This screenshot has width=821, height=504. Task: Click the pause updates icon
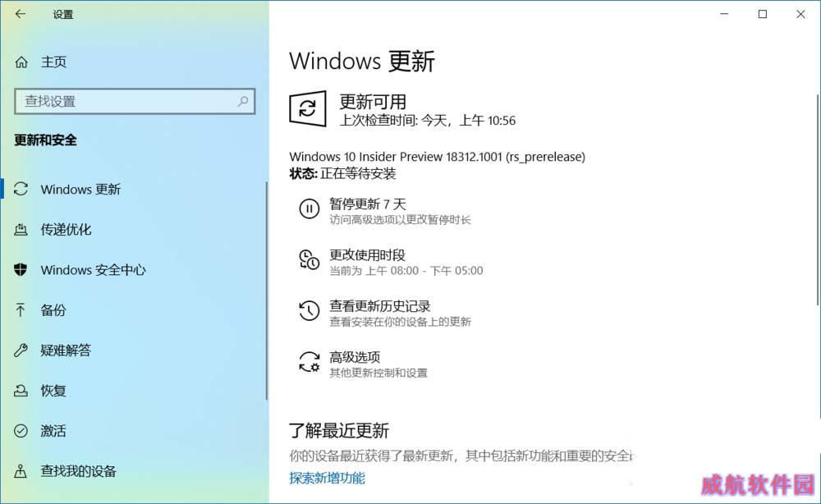coord(309,208)
